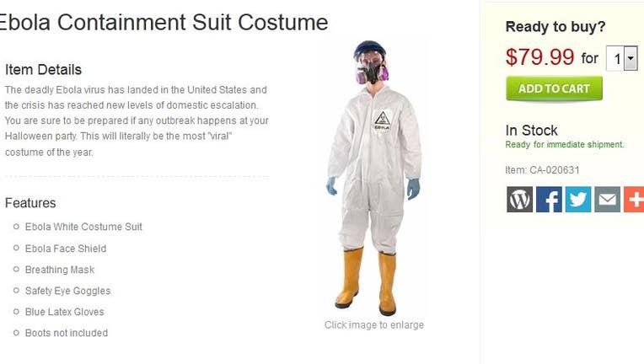The width and height of the screenshot is (644, 364).
Task: Click the 'Click image to enlarge' text
Action: 373,325
